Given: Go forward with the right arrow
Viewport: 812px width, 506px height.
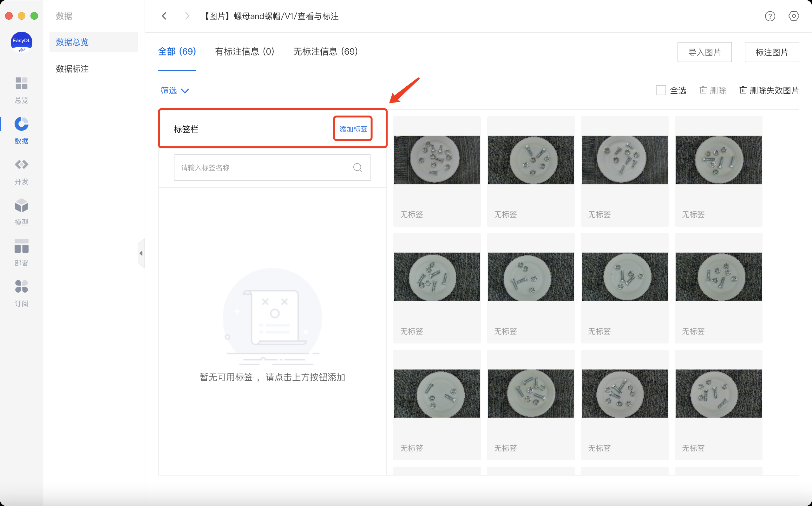Looking at the screenshot, I should (187, 16).
